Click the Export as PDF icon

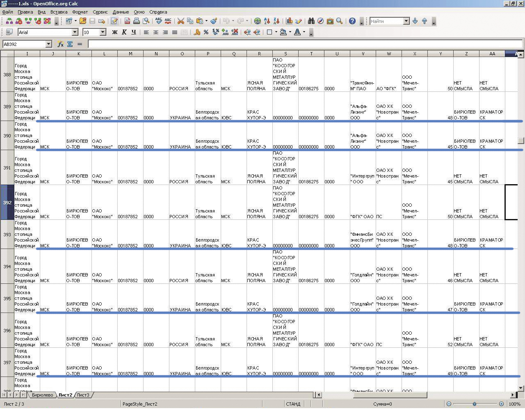127,21
